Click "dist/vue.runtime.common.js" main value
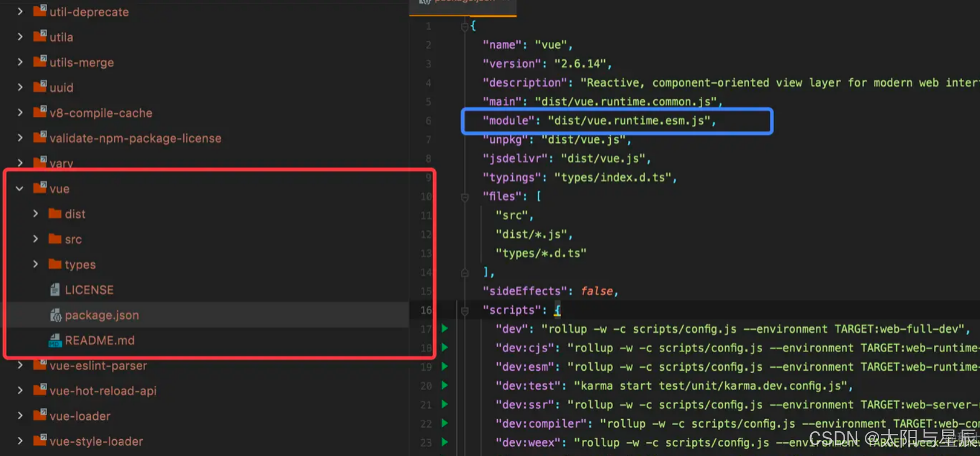This screenshot has width=980, height=456. click(x=626, y=101)
